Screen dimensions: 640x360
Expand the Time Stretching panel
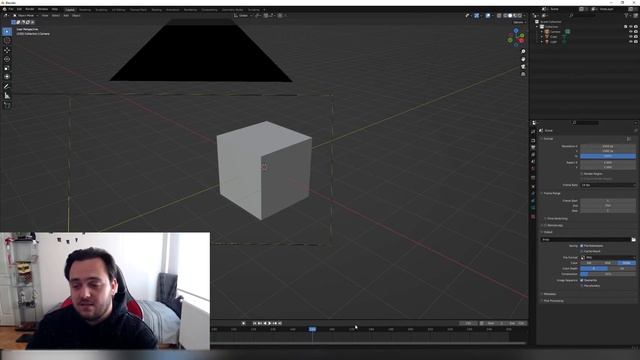point(556,219)
